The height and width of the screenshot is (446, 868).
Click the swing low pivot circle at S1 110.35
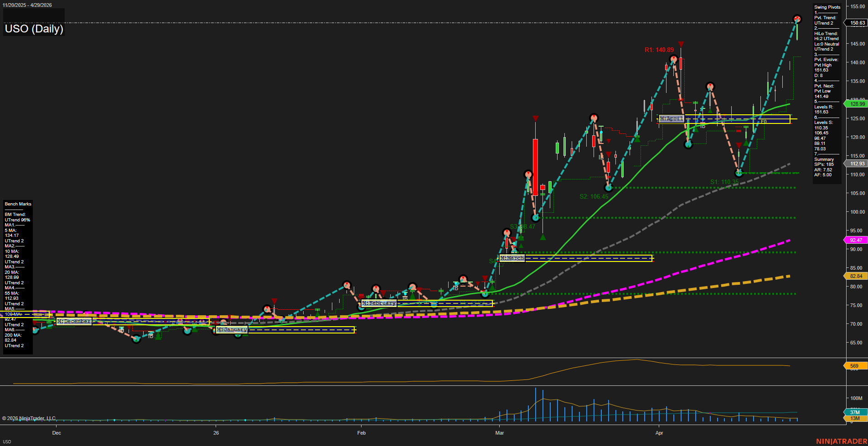(739, 173)
